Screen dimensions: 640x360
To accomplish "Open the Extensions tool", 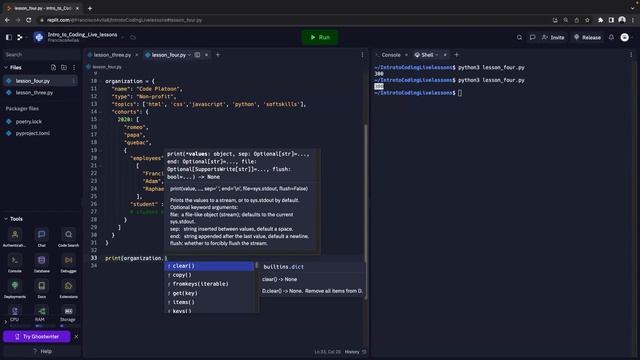I will pyautogui.click(x=68, y=289).
